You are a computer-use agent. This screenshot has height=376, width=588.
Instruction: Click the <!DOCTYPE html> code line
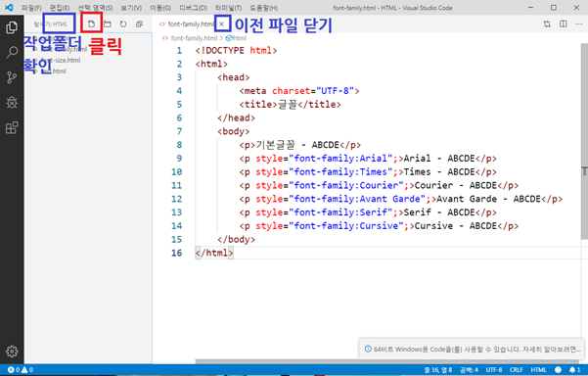pyautogui.click(x=236, y=50)
